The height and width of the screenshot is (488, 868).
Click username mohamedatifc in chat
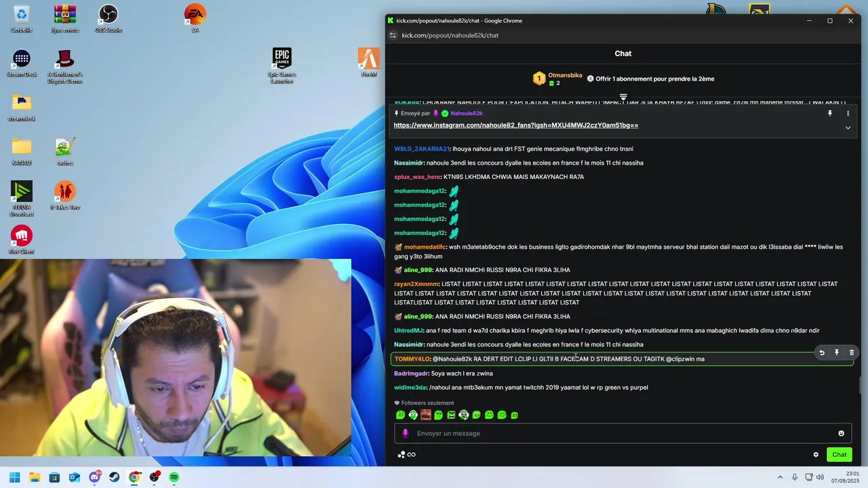coord(425,247)
